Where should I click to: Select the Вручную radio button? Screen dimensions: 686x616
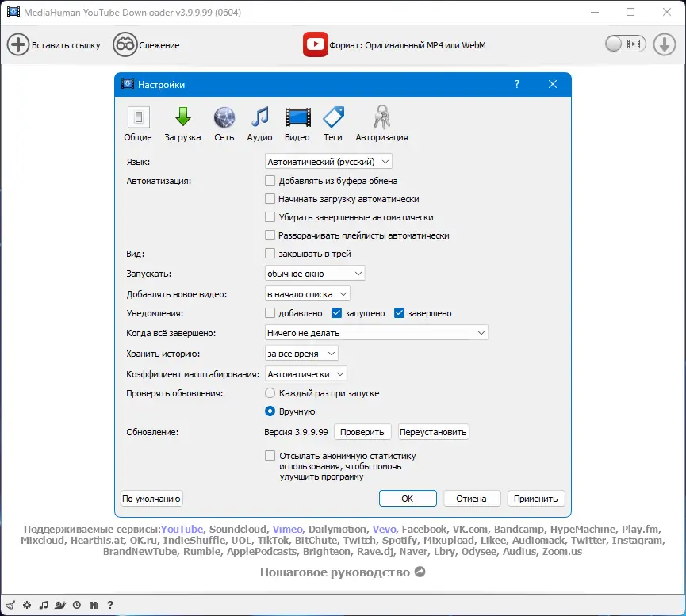tap(270, 411)
